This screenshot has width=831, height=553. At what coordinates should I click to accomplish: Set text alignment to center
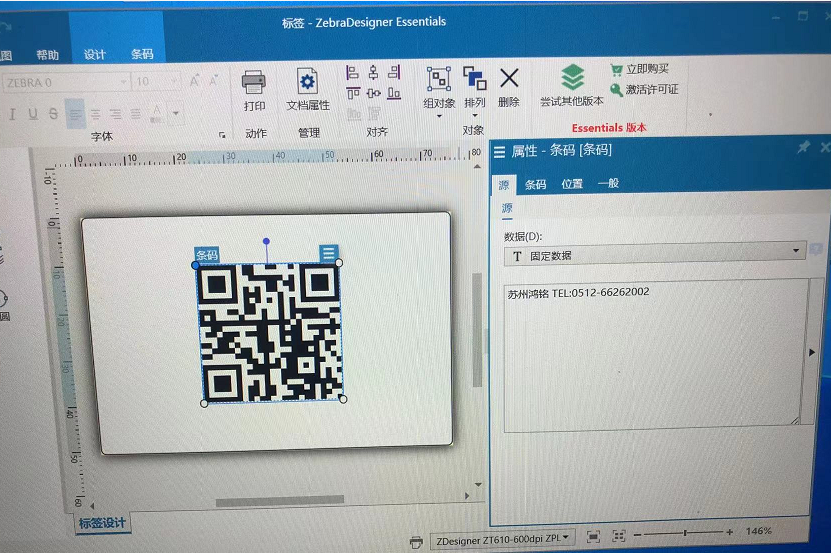(x=95, y=113)
